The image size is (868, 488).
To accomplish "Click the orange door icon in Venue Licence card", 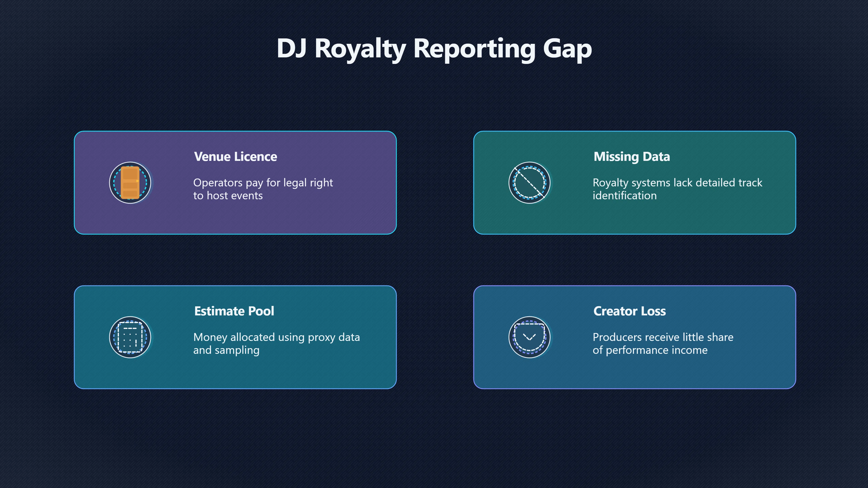I will tap(130, 183).
